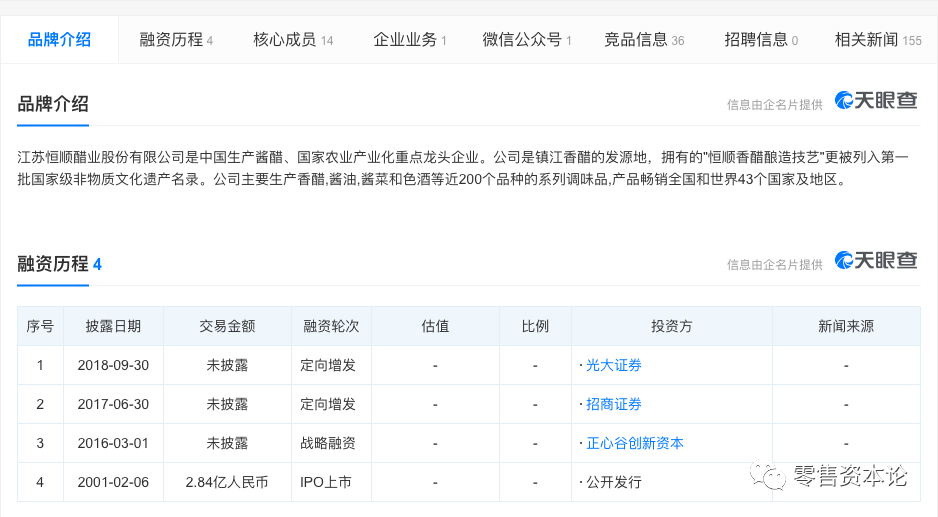This screenshot has height=517, width=938.
Task: Click the 天眼查 logo beside 融资历程 heading
Action: 876,260
